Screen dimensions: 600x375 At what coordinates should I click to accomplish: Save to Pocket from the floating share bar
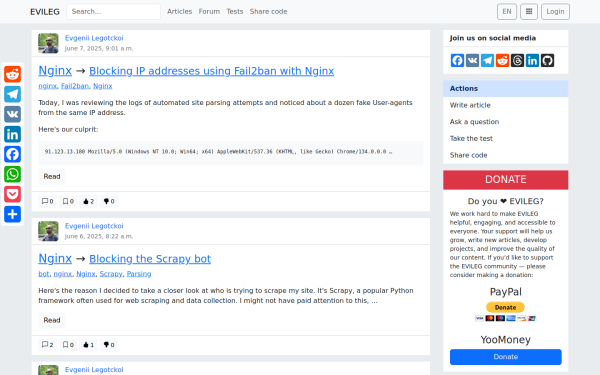pos(12,194)
